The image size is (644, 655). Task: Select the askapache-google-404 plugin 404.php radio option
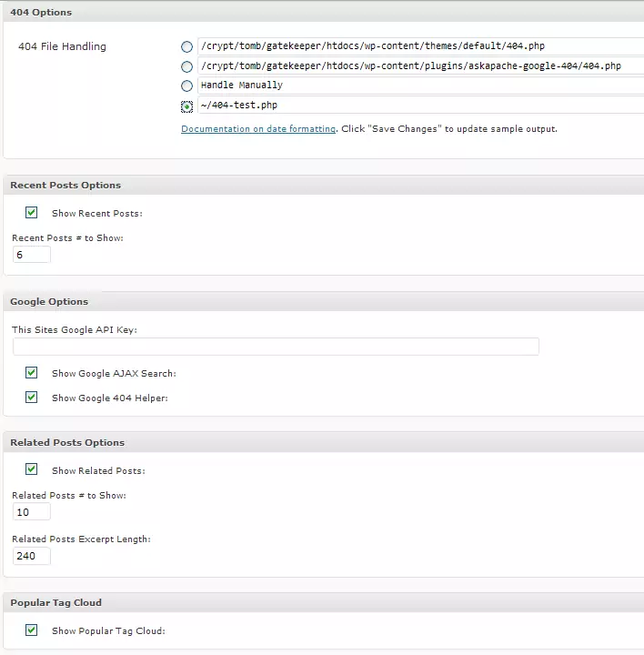point(186,66)
